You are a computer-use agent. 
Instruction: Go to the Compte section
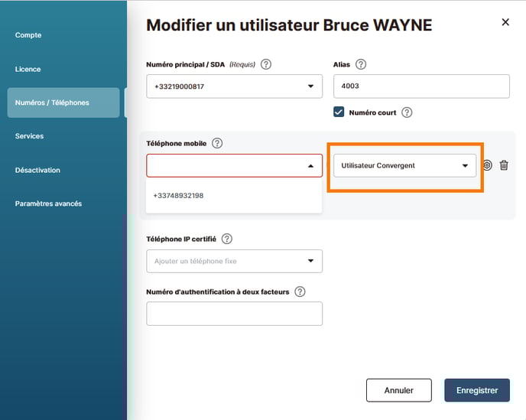pyautogui.click(x=28, y=35)
